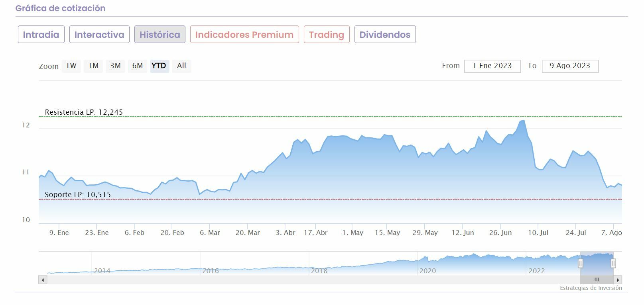Go to the Trading tab
Viewport: 644px width, 305px height.
pos(327,35)
